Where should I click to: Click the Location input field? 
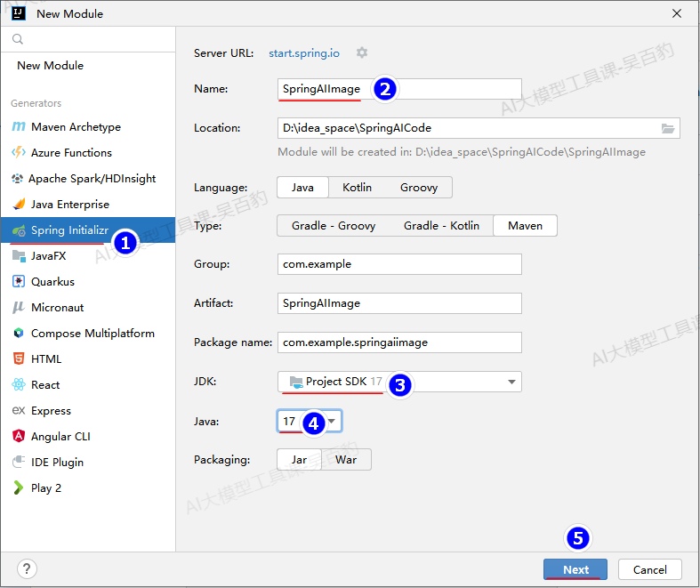pyautogui.click(x=479, y=128)
